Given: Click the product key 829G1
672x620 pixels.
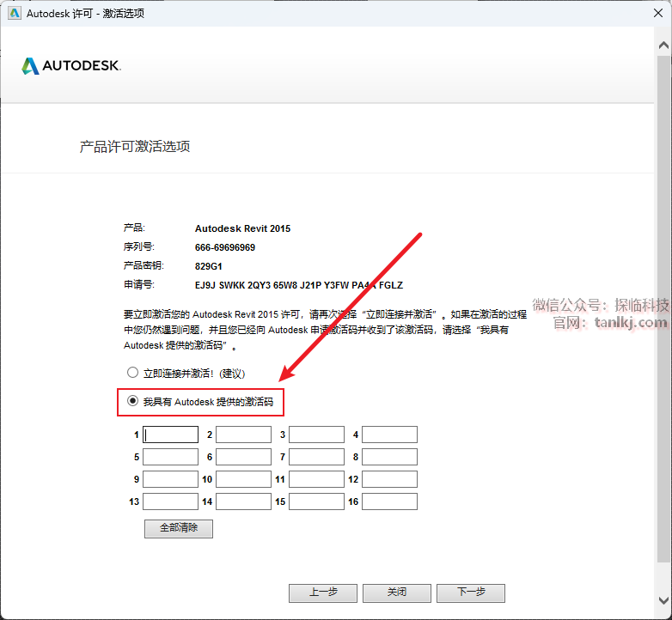Looking at the screenshot, I should click(208, 266).
